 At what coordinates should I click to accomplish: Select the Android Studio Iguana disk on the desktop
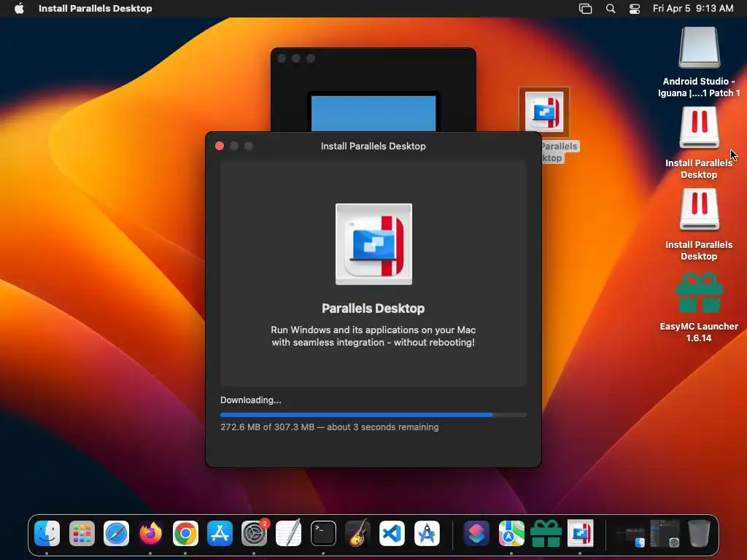click(700, 47)
